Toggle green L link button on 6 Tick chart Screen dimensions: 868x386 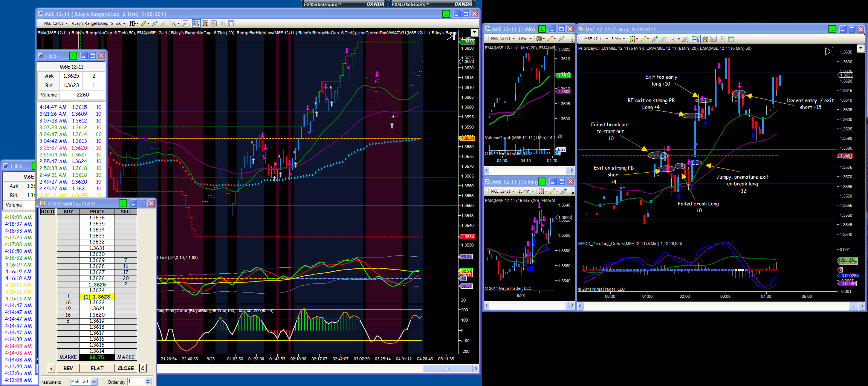pos(446,14)
